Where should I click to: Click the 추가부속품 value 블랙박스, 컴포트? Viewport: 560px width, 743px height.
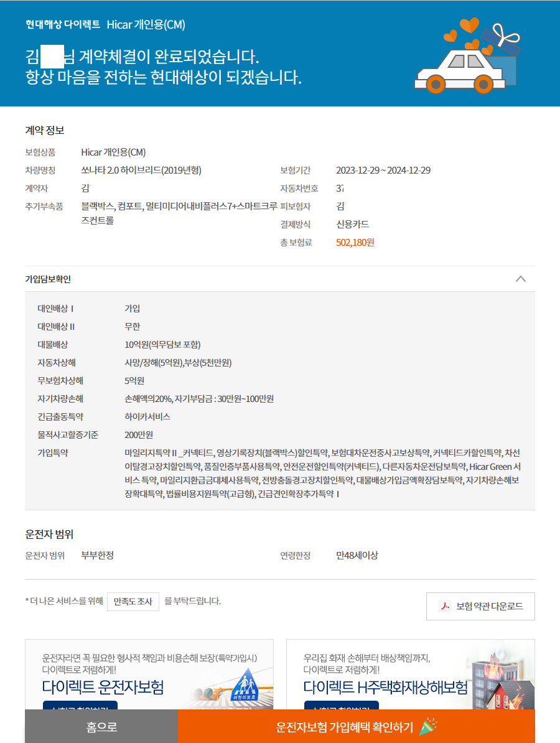(x=179, y=213)
